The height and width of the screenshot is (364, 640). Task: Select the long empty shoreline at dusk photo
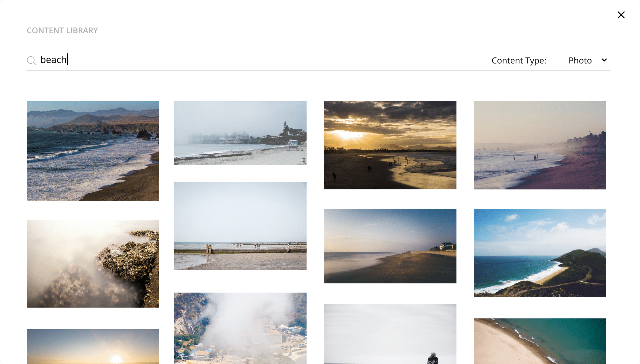pos(390,247)
